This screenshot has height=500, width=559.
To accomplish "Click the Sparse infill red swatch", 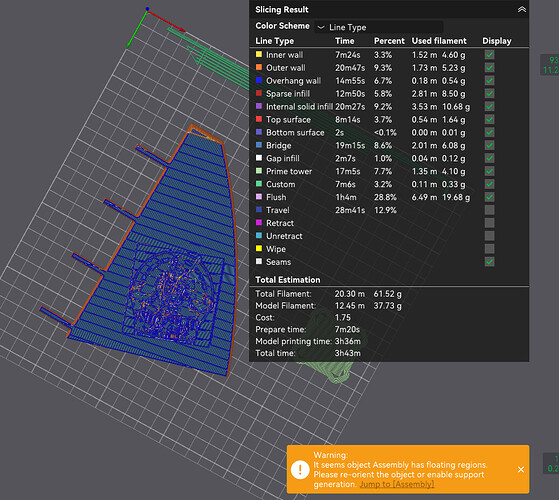I will coord(259,93).
